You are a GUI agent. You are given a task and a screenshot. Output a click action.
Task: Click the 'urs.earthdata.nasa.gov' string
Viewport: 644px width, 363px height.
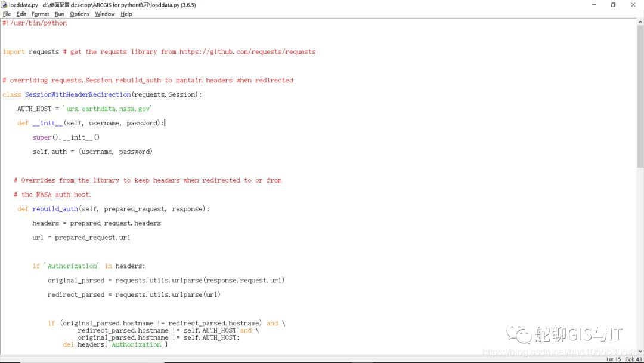click(x=107, y=109)
